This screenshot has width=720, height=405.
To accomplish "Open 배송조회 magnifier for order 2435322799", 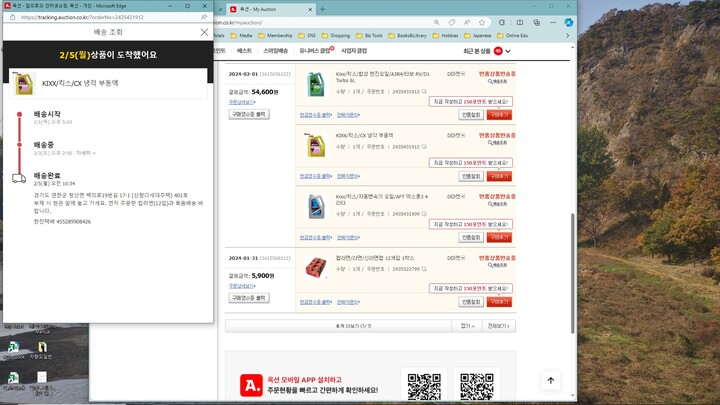I will click(x=497, y=265).
